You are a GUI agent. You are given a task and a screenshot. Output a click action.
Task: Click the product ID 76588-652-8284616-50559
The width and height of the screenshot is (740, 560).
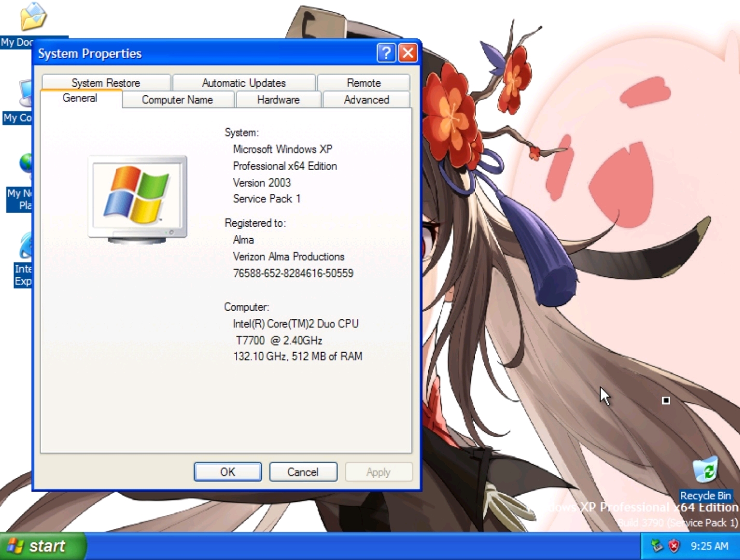(x=293, y=273)
